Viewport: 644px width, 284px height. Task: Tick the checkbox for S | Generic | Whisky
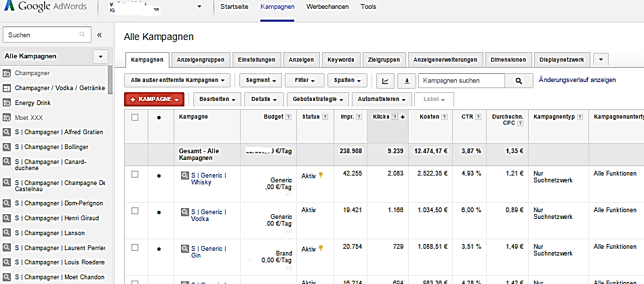click(135, 174)
